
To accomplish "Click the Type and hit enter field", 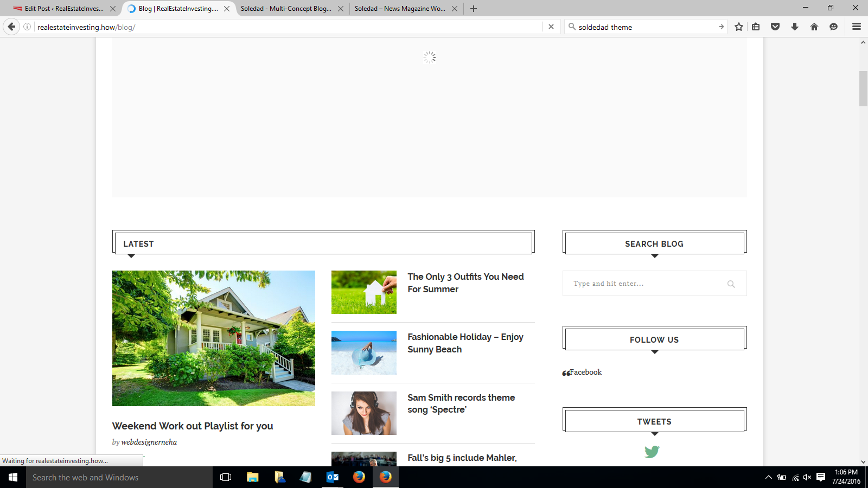I will point(654,284).
